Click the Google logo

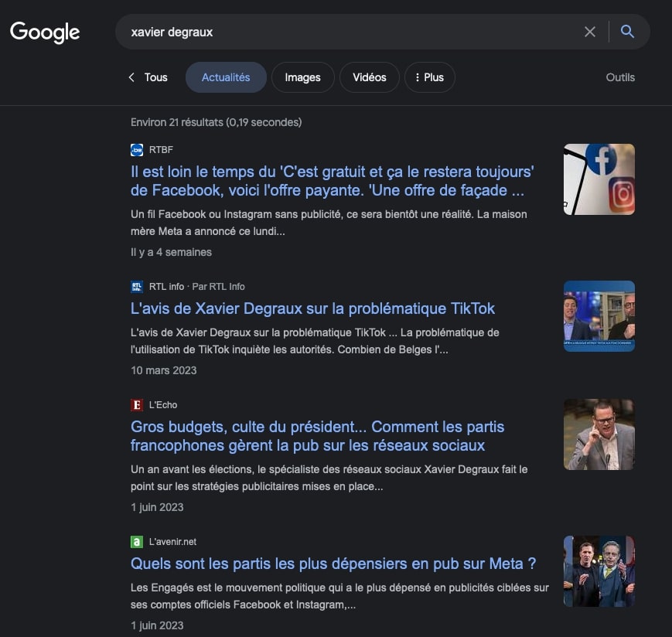(45, 32)
